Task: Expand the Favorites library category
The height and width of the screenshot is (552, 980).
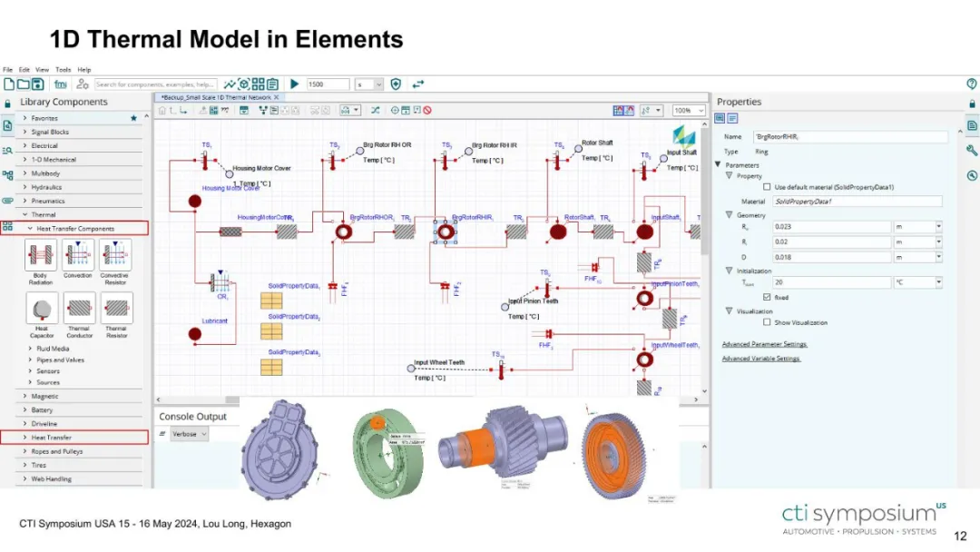Action: 25,118
